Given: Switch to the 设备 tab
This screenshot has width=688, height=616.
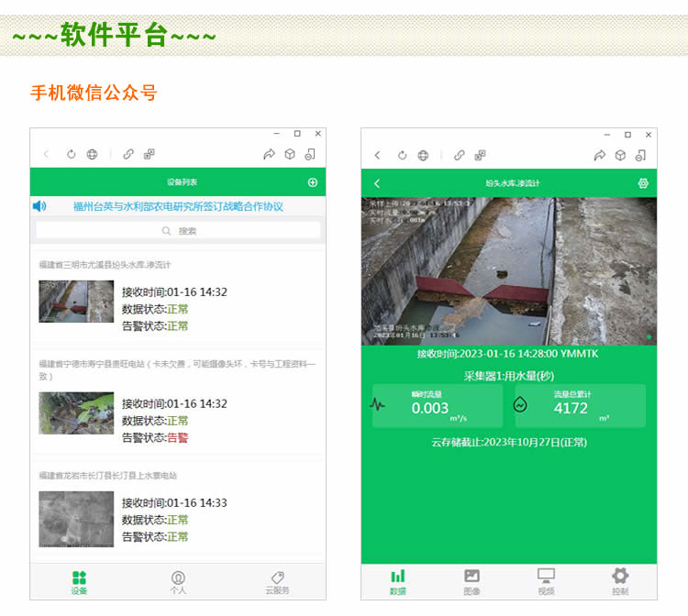Looking at the screenshot, I should (x=80, y=583).
